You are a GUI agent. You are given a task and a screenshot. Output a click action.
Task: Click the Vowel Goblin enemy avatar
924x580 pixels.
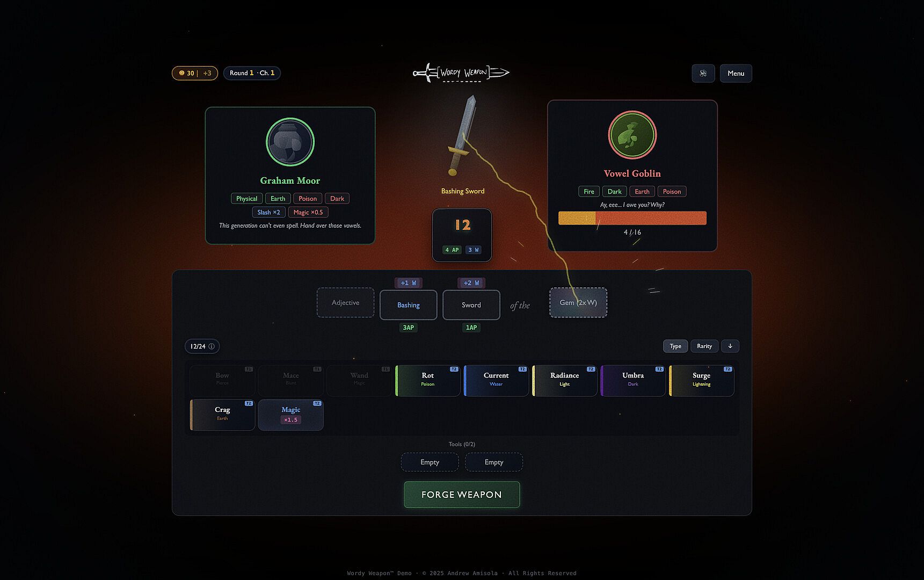[x=632, y=135]
